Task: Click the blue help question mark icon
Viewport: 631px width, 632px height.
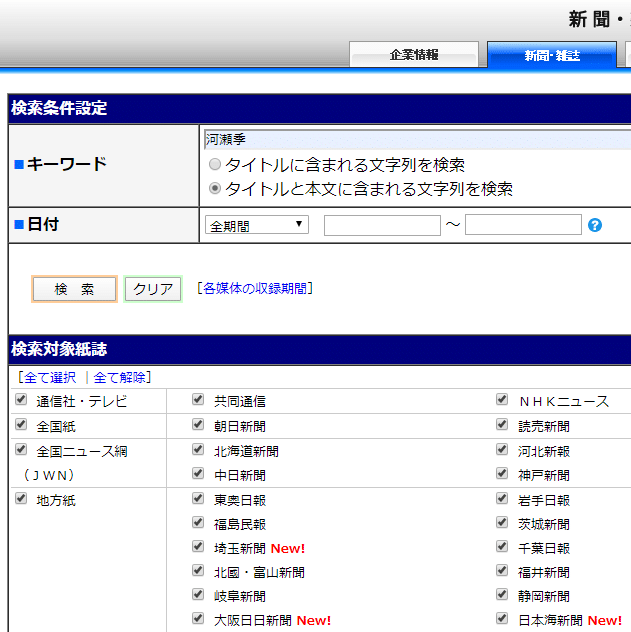Action: point(595,225)
